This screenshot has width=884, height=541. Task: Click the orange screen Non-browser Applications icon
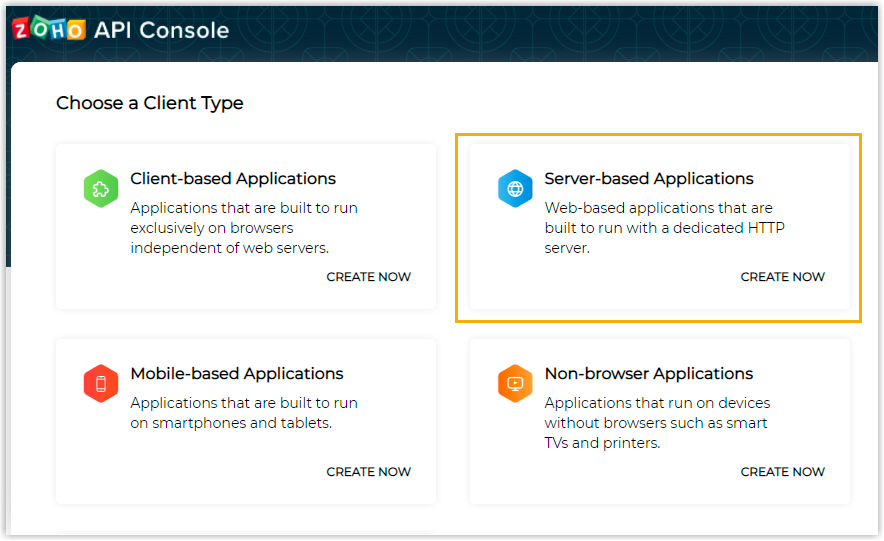515,383
